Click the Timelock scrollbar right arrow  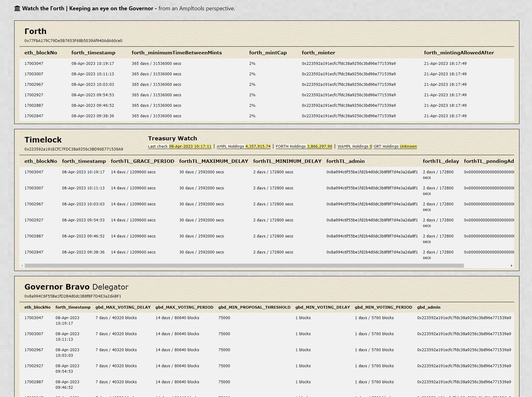coord(511,265)
